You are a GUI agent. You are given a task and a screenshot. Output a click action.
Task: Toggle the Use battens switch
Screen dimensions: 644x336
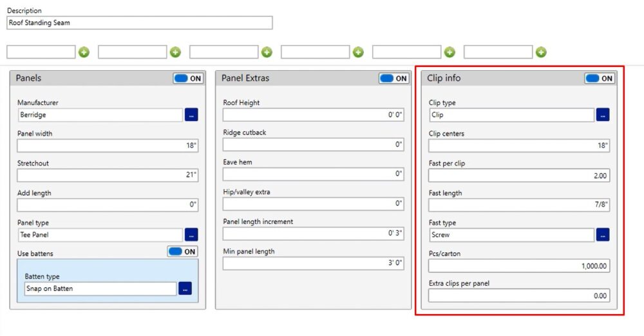[182, 252]
